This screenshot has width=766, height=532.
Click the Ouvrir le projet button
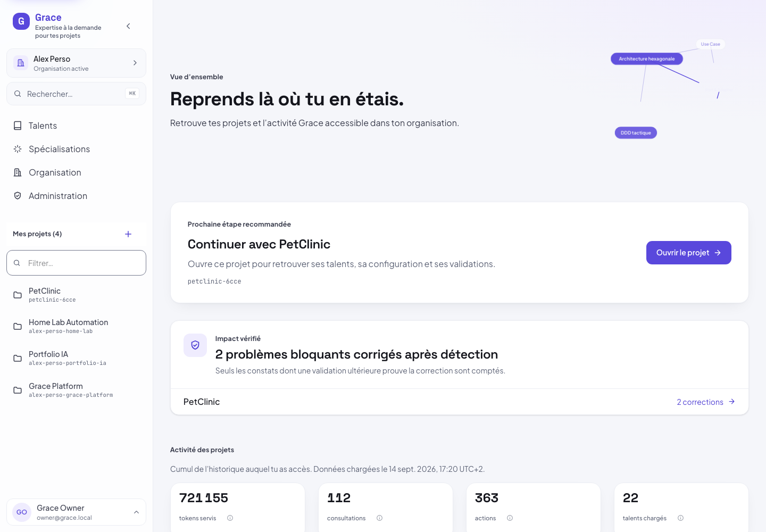pos(688,253)
